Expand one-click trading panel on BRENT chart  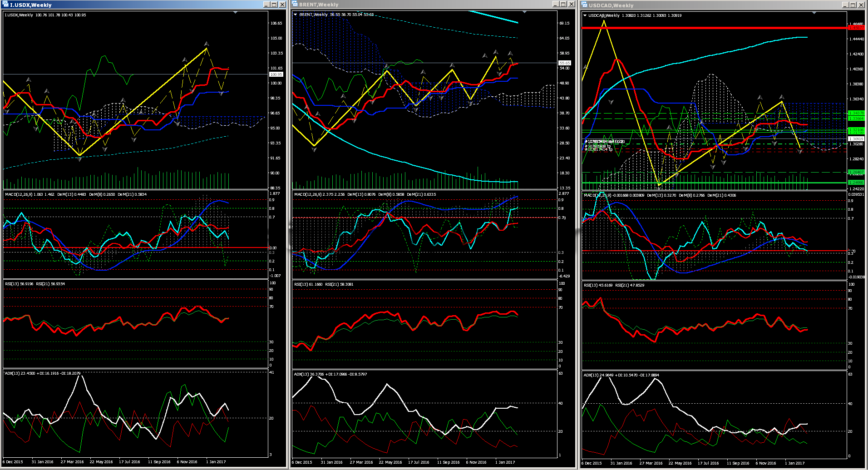pos(296,15)
